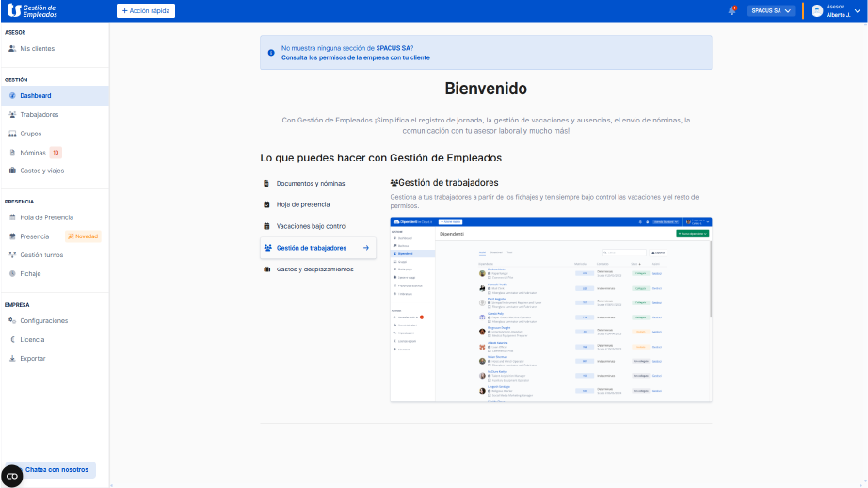
Task: Select Gastos y desplazamientos feature tab
Action: tap(318, 269)
